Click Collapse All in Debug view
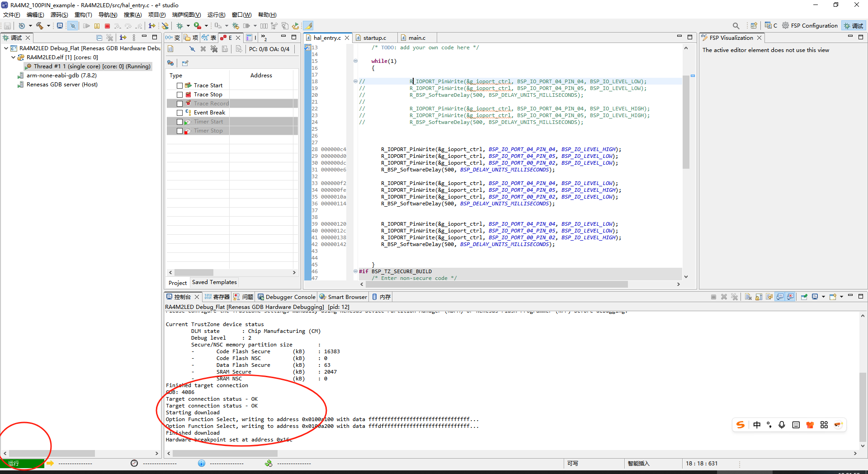The image size is (868, 474). pos(99,38)
